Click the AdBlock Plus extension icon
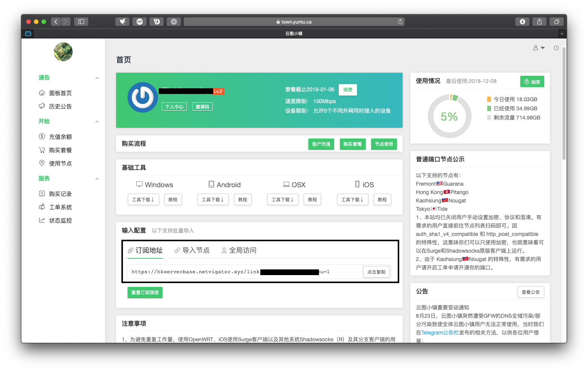Screen dimensions: 588x371 (140, 22)
